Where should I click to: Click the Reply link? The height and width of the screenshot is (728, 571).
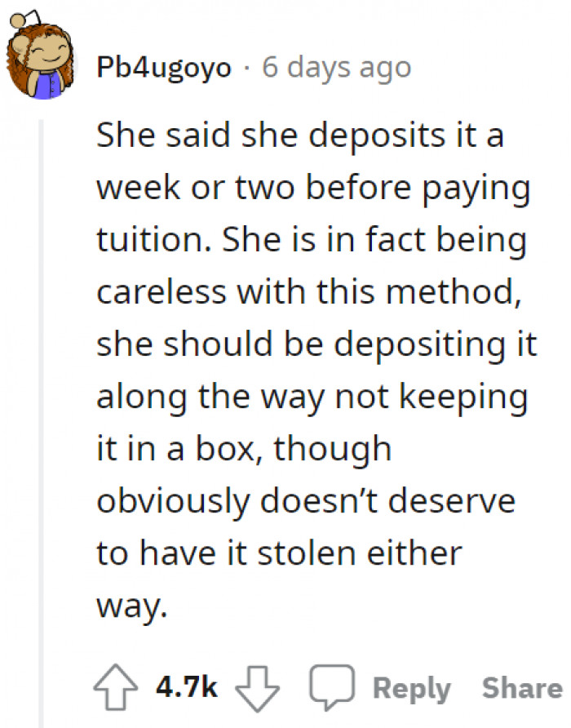click(412, 688)
